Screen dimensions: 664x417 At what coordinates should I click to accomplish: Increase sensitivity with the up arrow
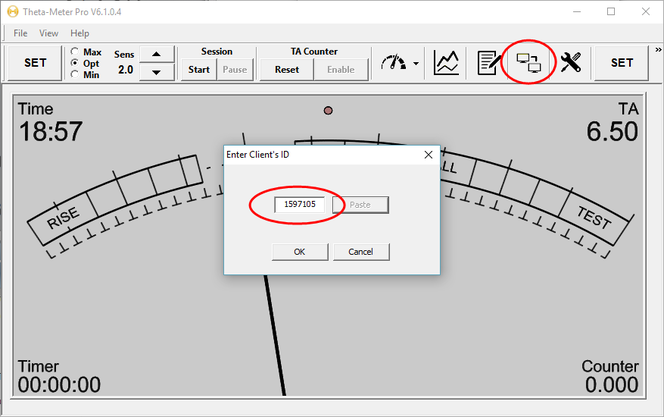(x=155, y=54)
